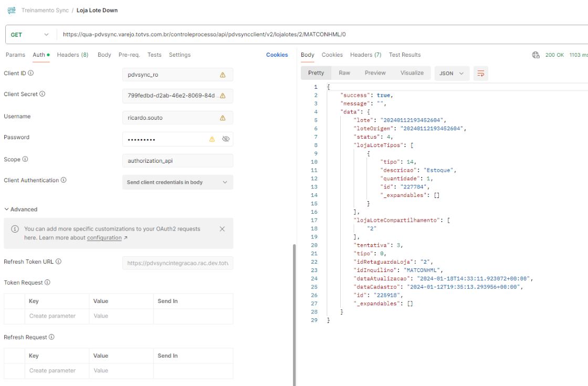588x386 pixels.
Task: Dismiss the OAuth2 customization info banner
Action: 222,229
